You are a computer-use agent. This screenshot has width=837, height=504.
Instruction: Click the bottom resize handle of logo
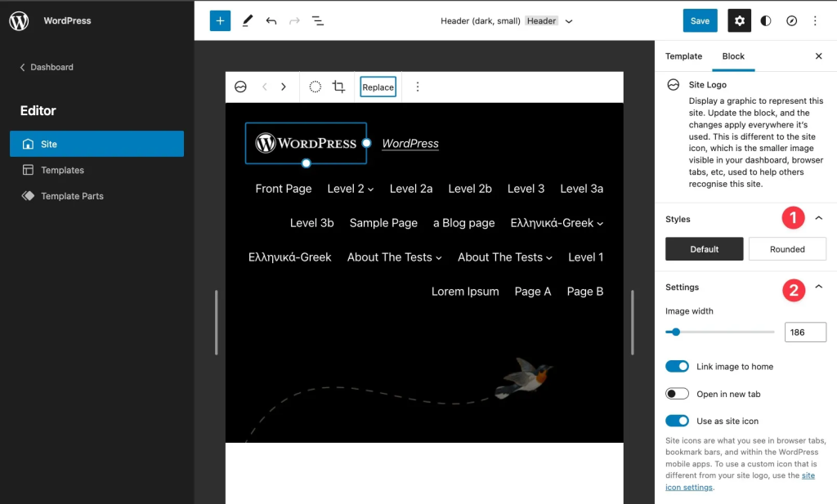[306, 163]
